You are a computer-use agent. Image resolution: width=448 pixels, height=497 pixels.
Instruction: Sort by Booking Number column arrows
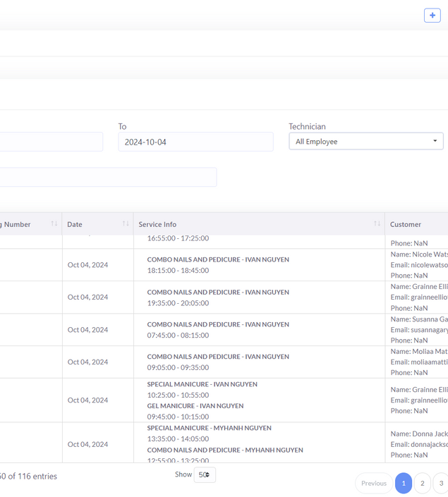54,224
